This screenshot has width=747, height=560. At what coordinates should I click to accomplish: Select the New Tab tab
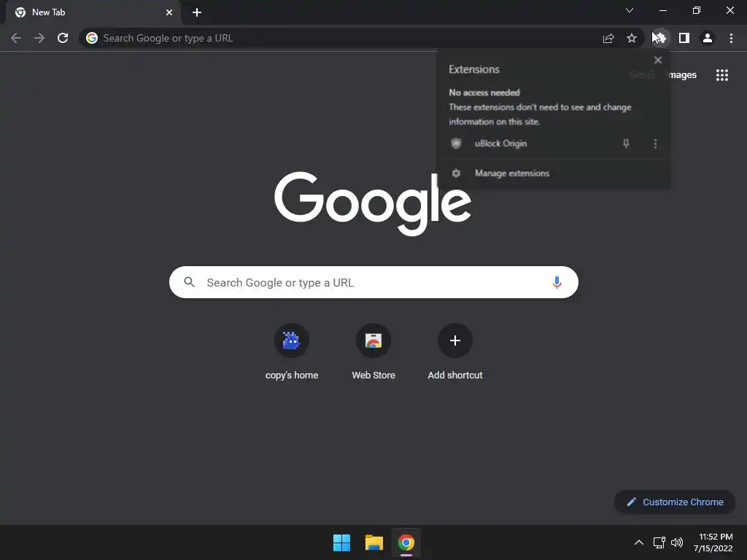(x=93, y=12)
